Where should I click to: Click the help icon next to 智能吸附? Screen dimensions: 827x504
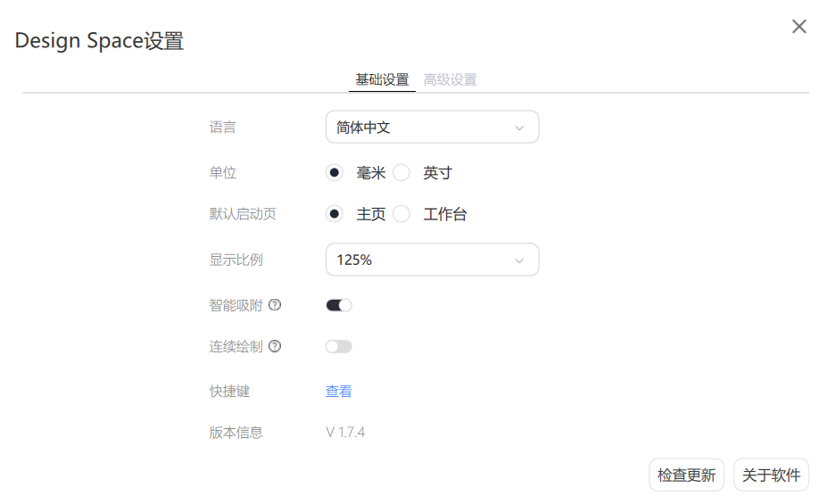point(275,305)
